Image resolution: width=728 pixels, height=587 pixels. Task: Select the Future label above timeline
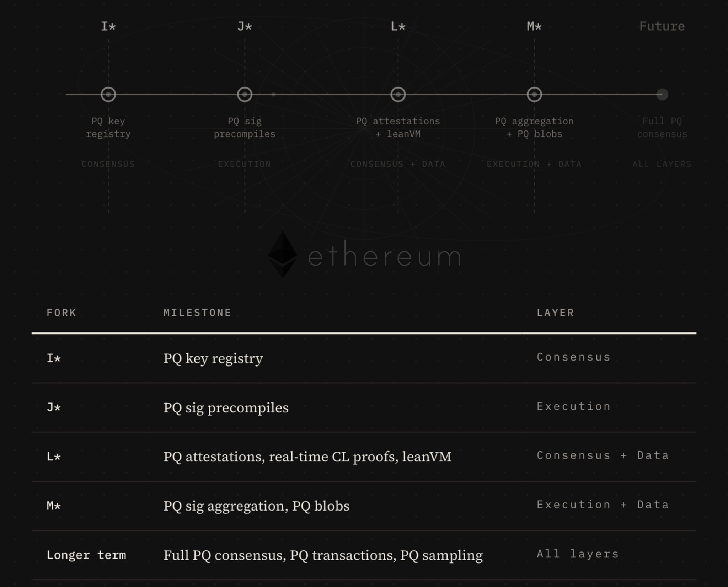coord(662,26)
